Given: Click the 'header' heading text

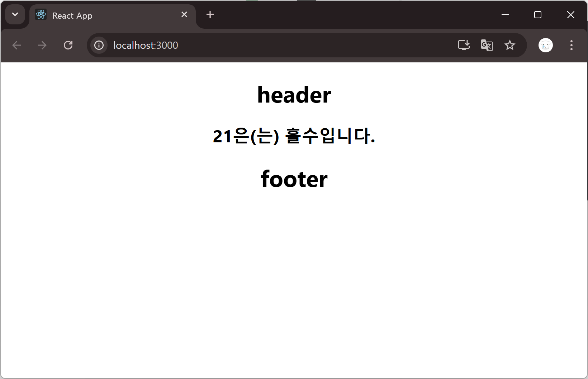Looking at the screenshot, I should point(294,95).
